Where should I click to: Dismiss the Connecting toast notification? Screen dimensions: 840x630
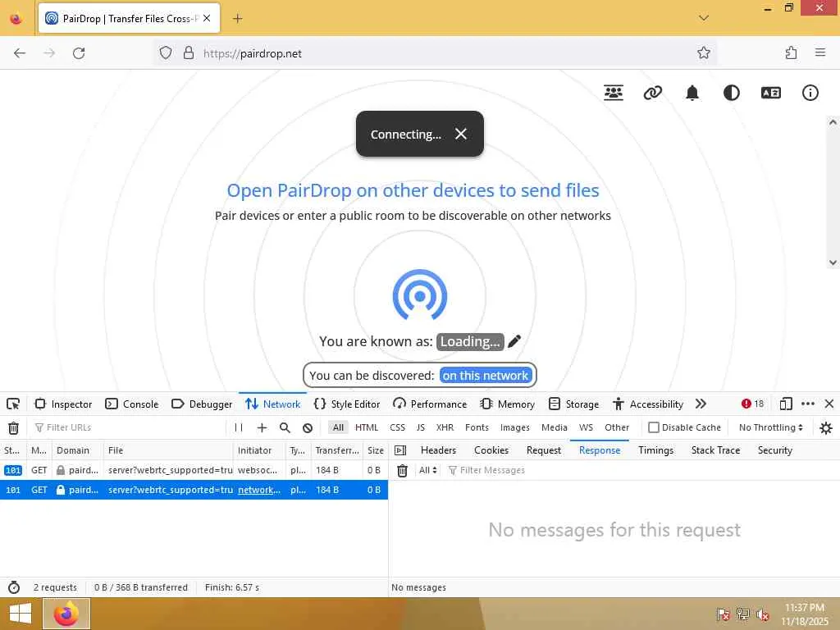(461, 134)
